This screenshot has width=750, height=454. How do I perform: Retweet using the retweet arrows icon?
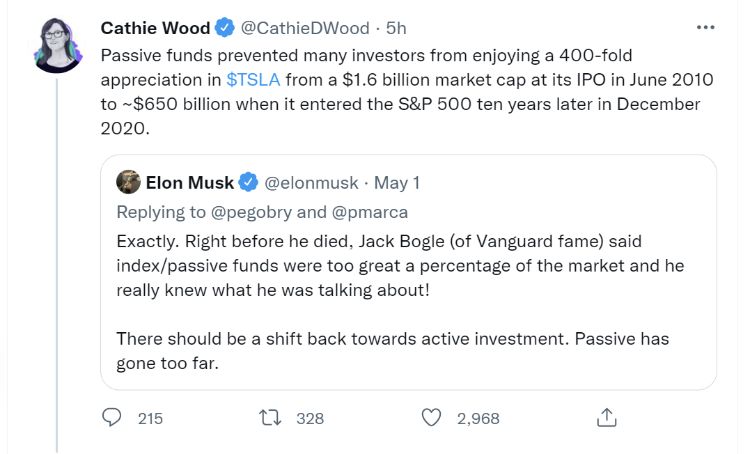click(x=270, y=418)
